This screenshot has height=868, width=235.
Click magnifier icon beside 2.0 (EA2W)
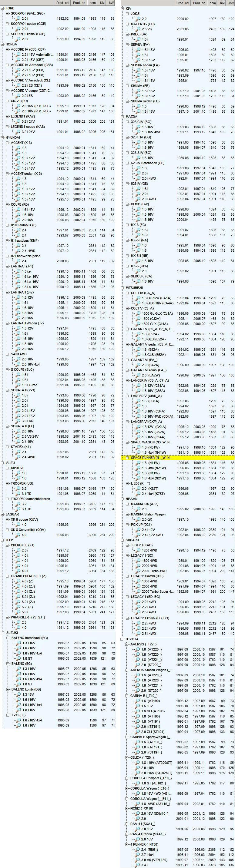138,375
